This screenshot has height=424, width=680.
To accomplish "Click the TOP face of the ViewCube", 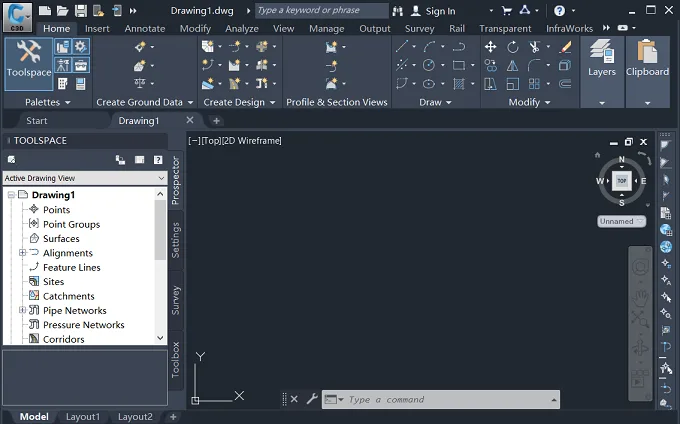I will point(622,181).
